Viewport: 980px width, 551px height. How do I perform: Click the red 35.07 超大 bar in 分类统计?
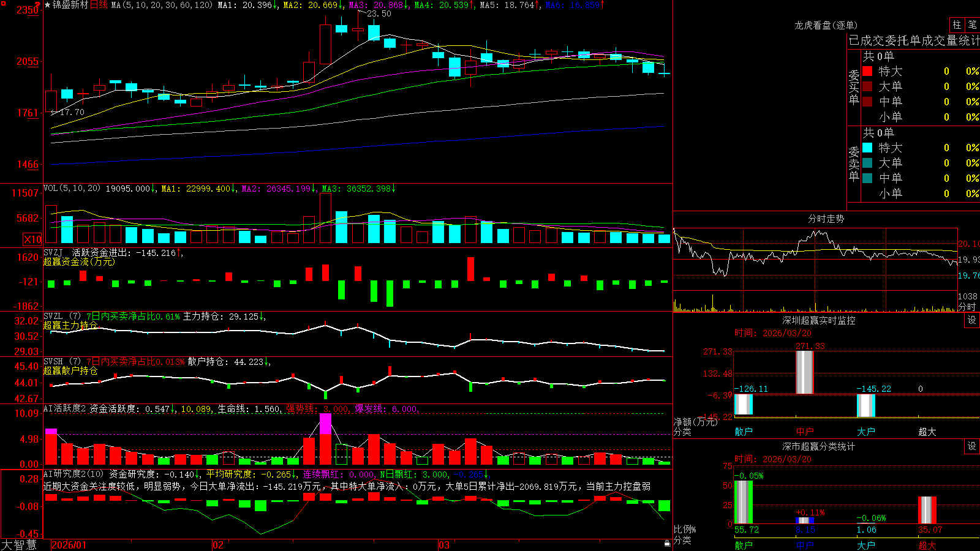pos(927,510)
